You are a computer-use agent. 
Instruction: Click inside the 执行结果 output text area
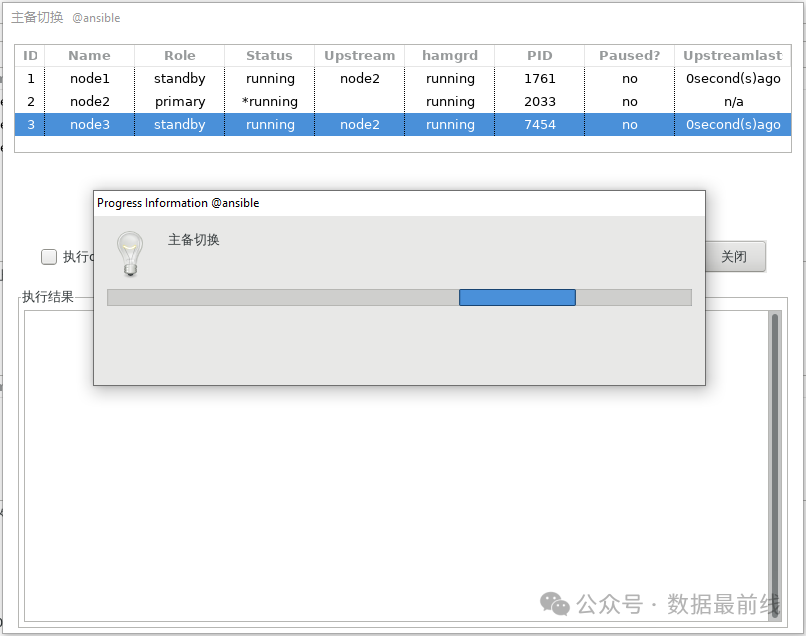click(x=396, y=465)
